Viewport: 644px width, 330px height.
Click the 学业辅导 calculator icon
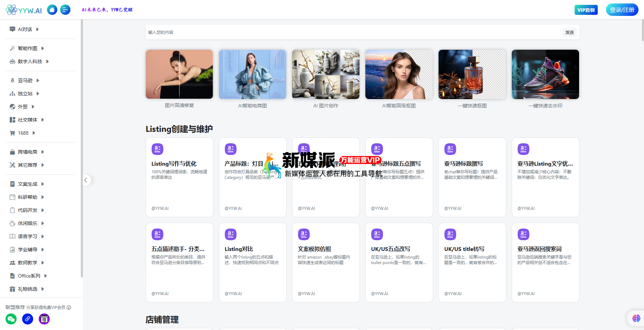[12, 250]
